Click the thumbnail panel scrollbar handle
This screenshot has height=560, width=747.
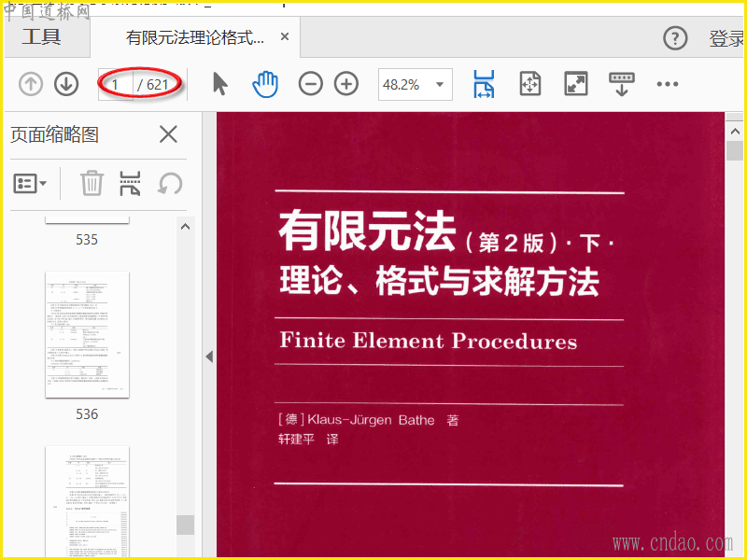pos(185,525)
